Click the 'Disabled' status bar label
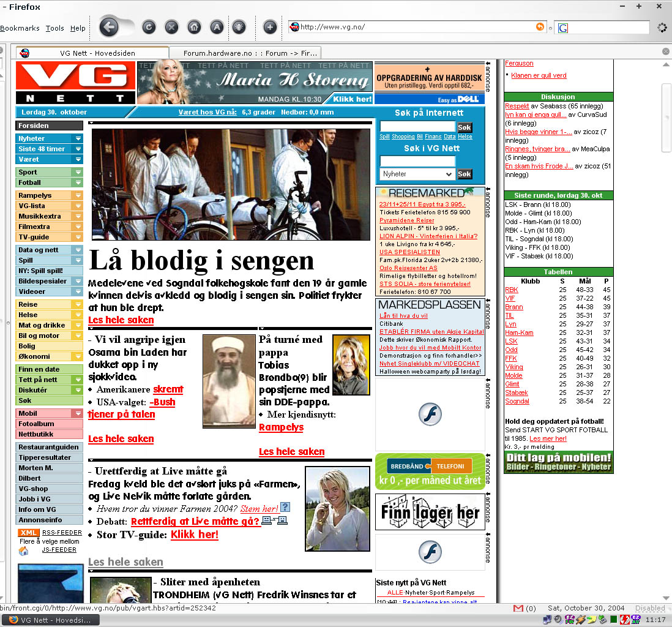This screenshot has width=672, height=627. pos(650,608)
